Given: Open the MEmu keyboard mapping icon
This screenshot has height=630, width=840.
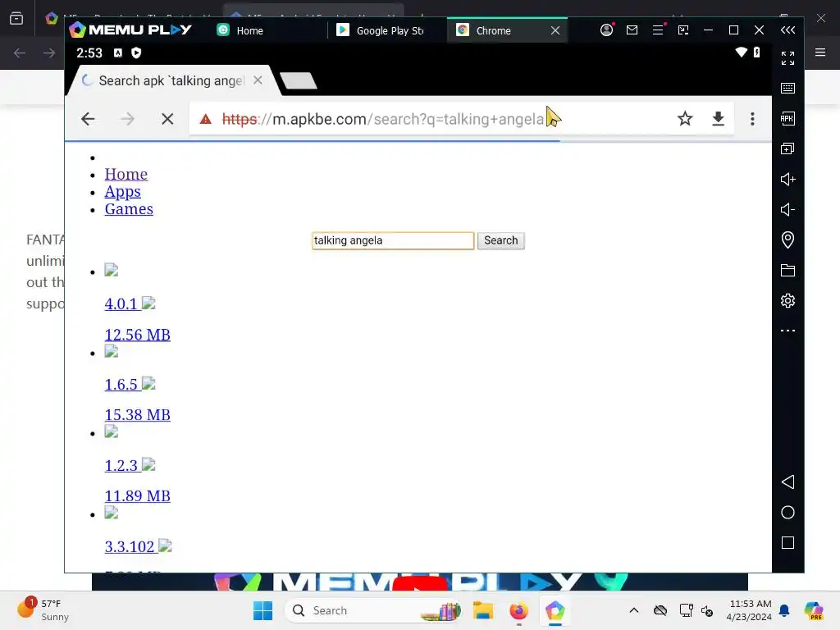Looking at the screenshot, I should point(787,89).
